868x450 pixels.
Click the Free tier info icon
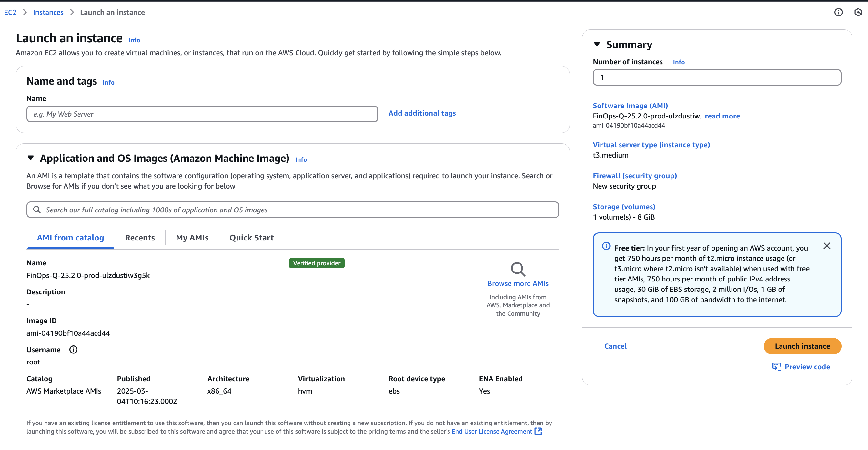tap(606, 246)
